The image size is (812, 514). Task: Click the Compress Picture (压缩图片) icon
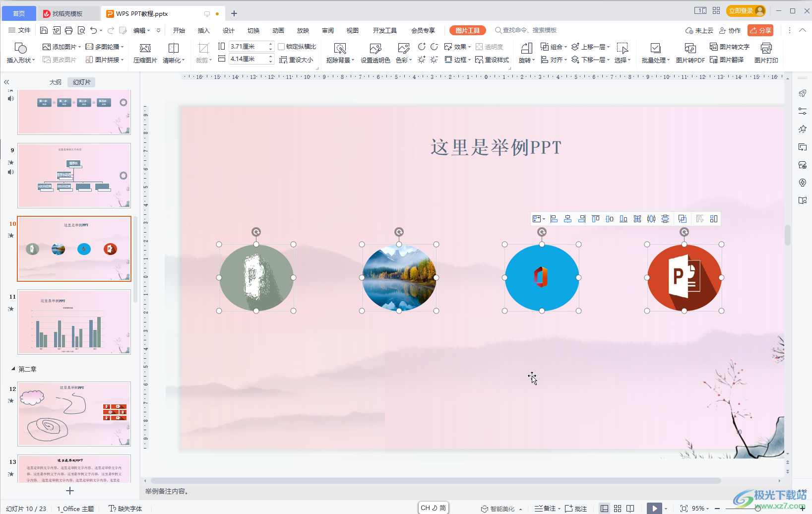pyautogui.click(x=145, y=48)
